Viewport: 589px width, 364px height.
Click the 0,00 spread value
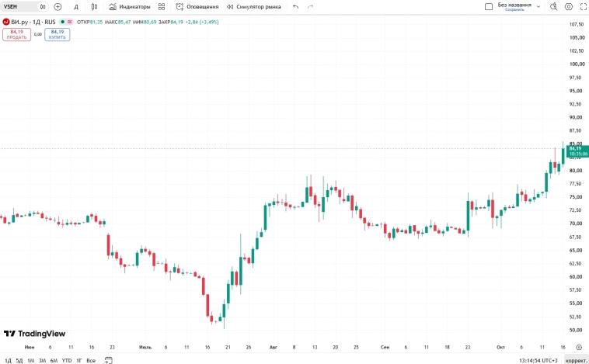pyautogui.click(x=38, y=34)
